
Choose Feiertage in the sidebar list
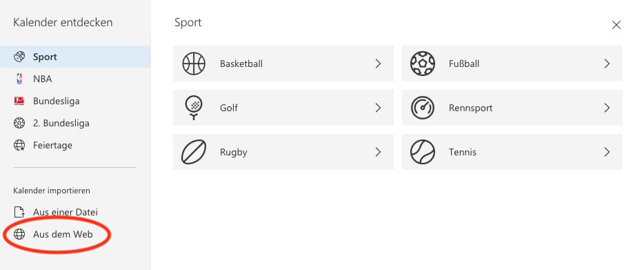[x=75, y=145]
